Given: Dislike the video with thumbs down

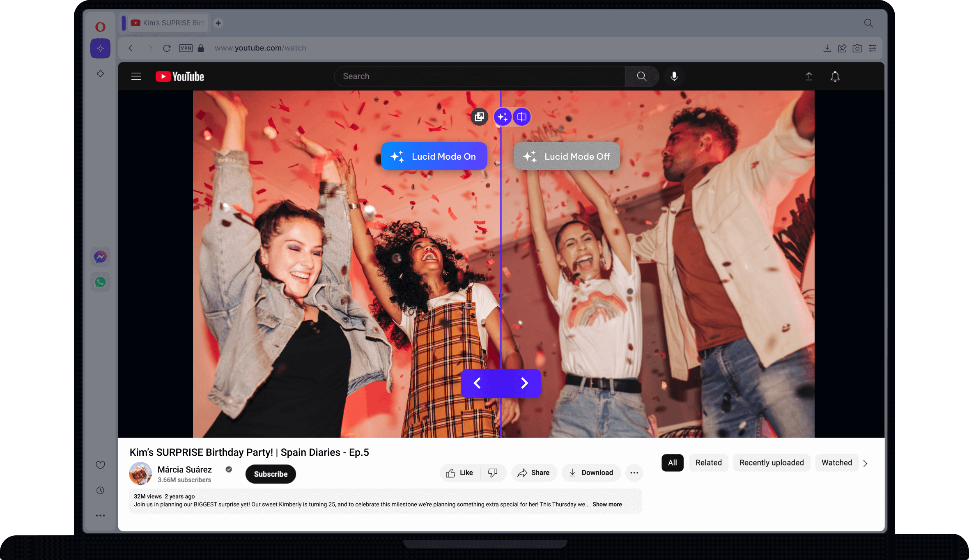Looking at the screenshot, I should pyautogui.click(x=493, y=473).
